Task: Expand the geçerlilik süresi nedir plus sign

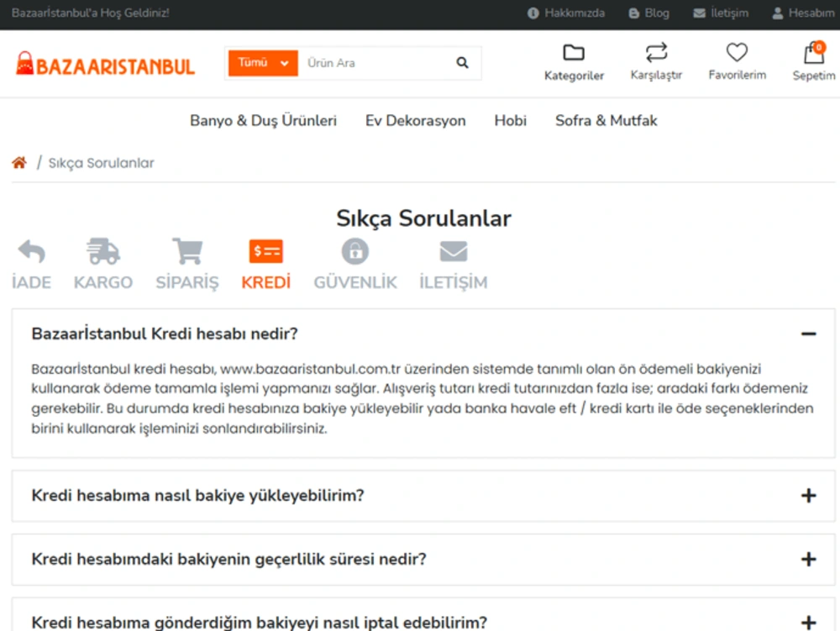Action: [808, 560]
